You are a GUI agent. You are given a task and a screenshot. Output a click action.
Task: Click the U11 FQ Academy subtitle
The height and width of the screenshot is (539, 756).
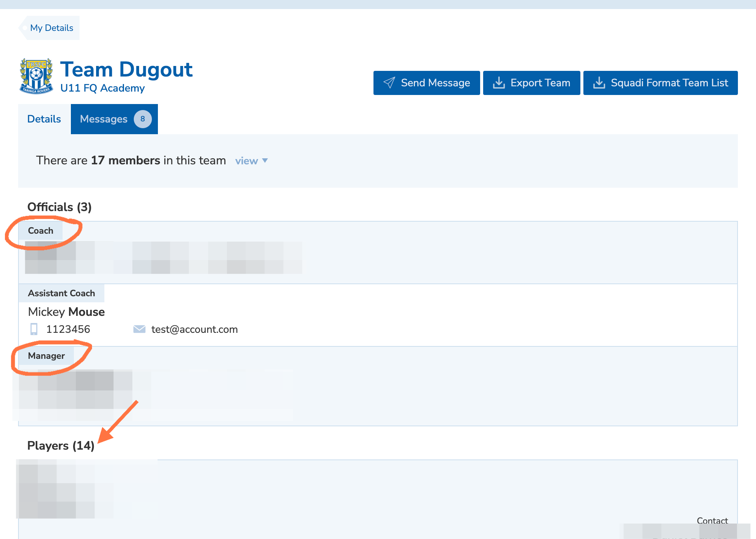[103, 88]
